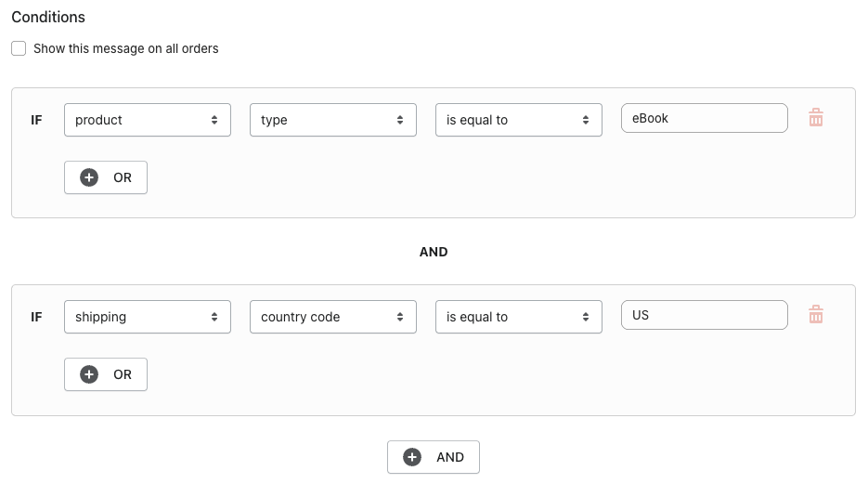Open the 'country code' dropdown

[332, 317]
